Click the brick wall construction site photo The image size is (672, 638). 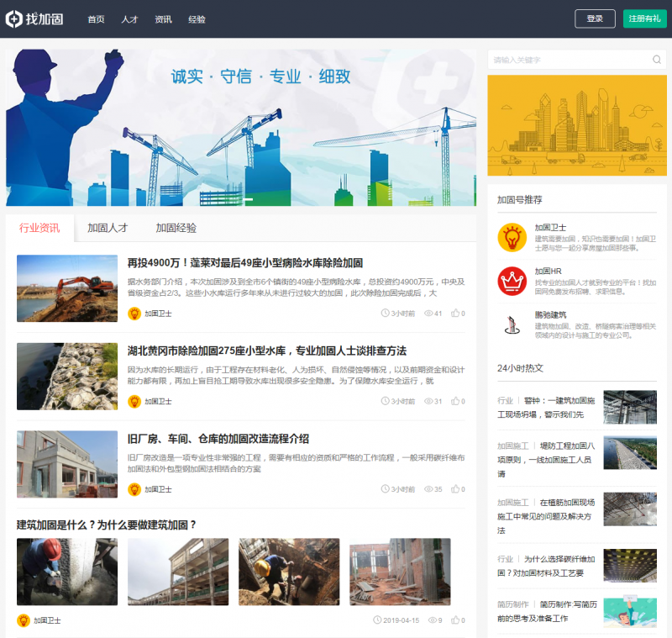pos(401,572)
